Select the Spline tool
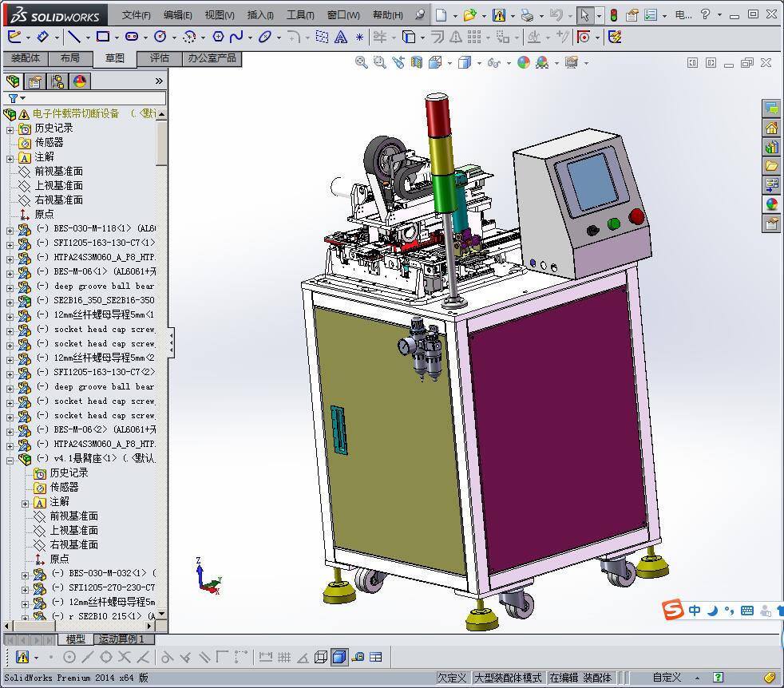 [x=236, y=37]
